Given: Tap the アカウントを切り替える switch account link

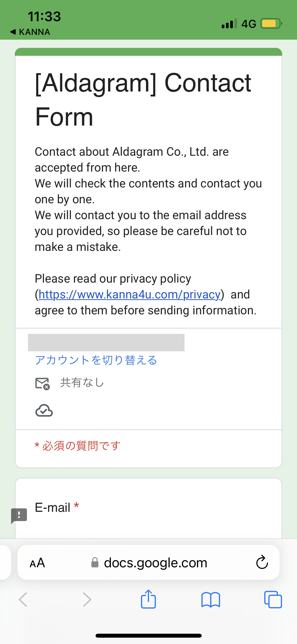Looking at the screenshot, I should (96, 360).
